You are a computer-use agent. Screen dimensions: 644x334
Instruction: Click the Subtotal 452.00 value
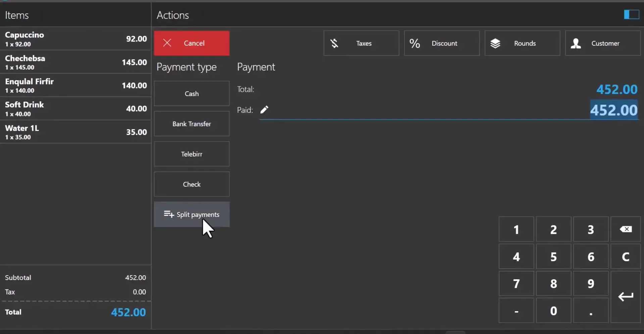click(x=136, y=278)
